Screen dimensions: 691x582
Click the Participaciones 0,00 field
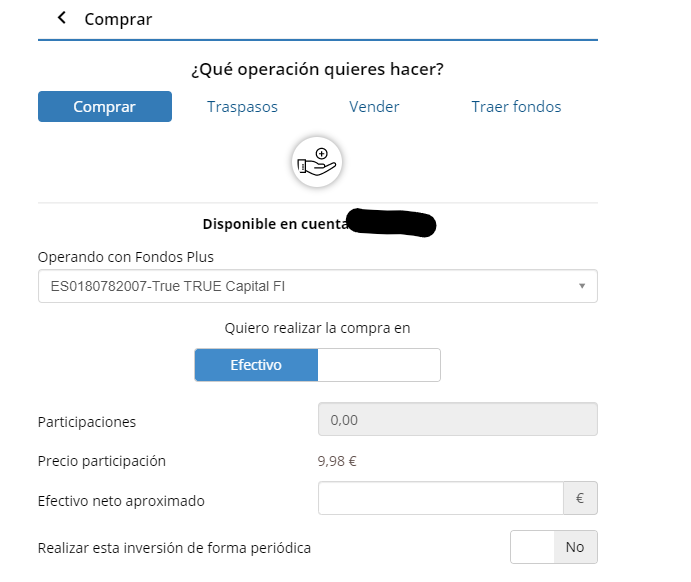point(457,420)
